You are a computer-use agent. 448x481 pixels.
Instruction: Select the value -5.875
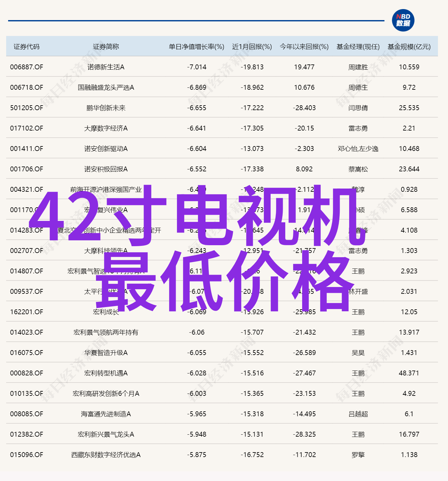click(197, 455)
